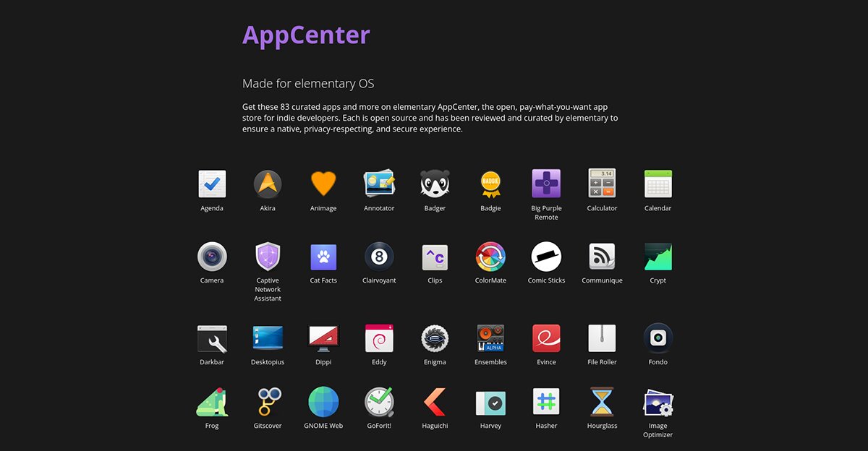This screenshot has width=868, height=451.
Task: Click the Cat Facts paw icon
Action: click(323, 257)
